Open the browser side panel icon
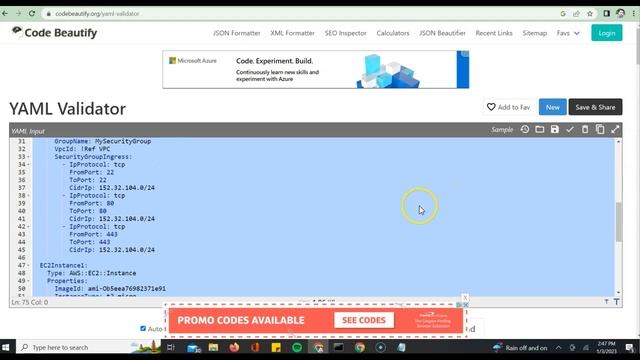Viewport: 640px width, 360px height. [x=607, y=13]
